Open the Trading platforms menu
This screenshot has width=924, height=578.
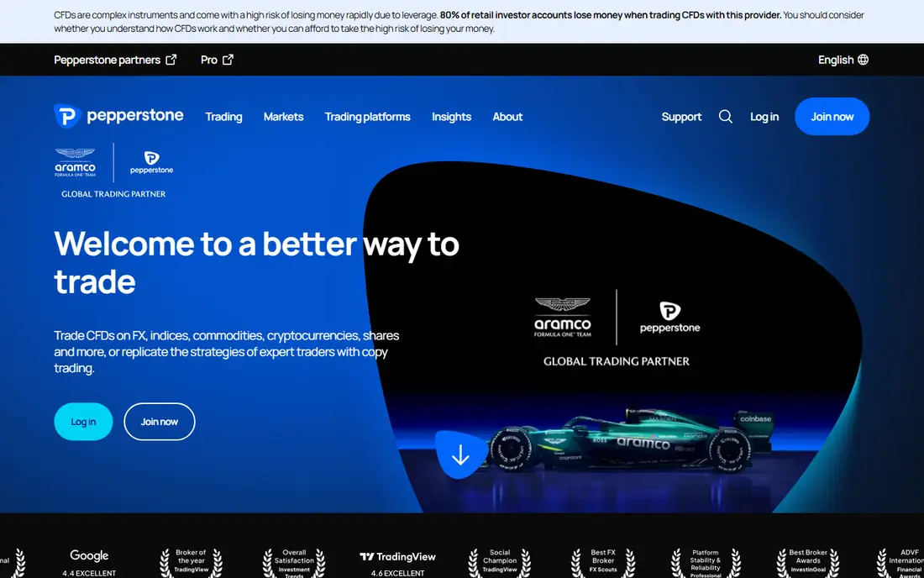[x=368, y=117]
